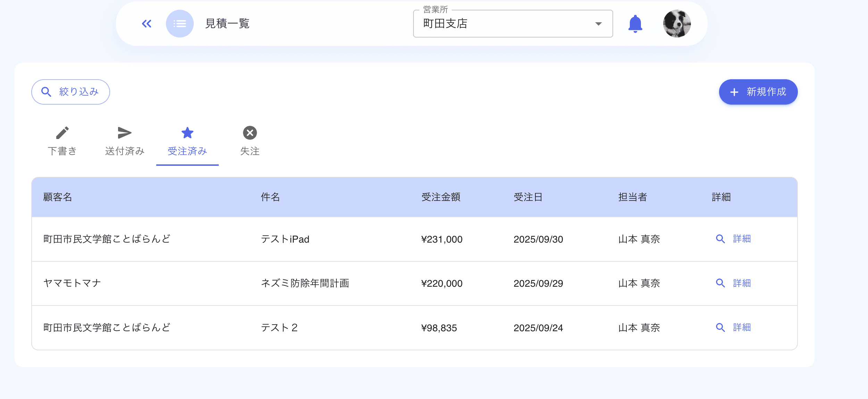868x399 pixels.
Task: Switch to the 下書き tab
Action: point(62,151)
